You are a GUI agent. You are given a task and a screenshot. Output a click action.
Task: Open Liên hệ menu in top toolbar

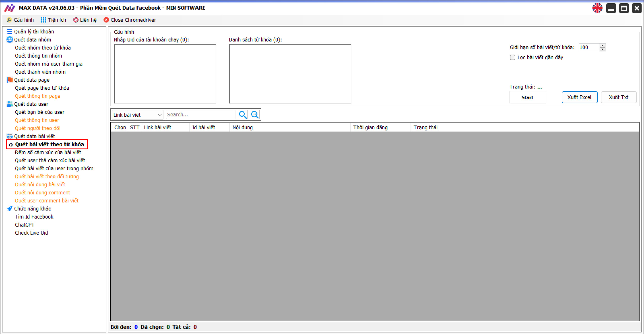[x=84, y=20]
